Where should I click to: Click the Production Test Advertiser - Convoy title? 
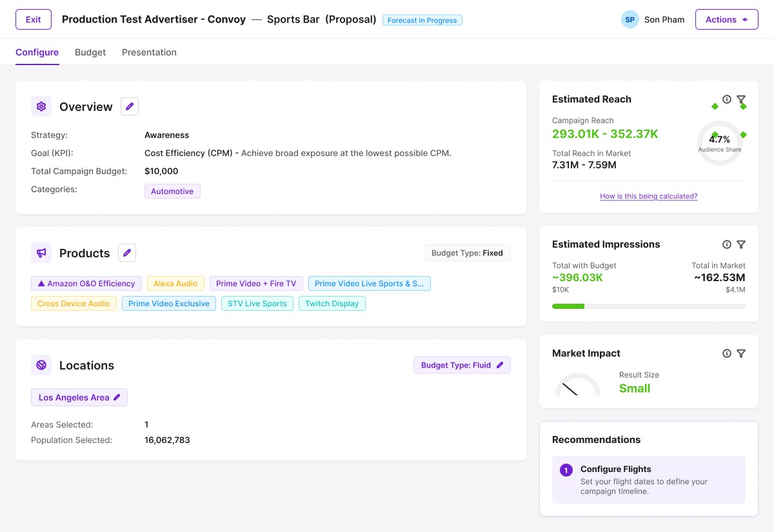(x=154, y=19)
